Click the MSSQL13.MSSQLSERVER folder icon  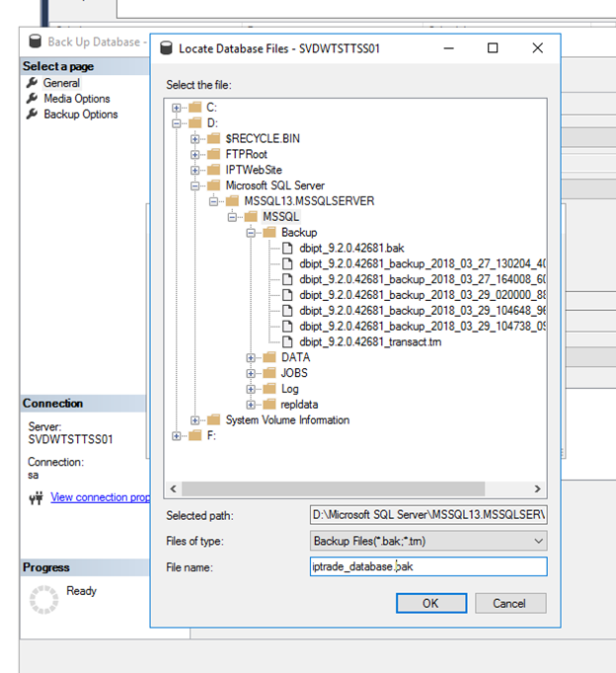[232, 200]
